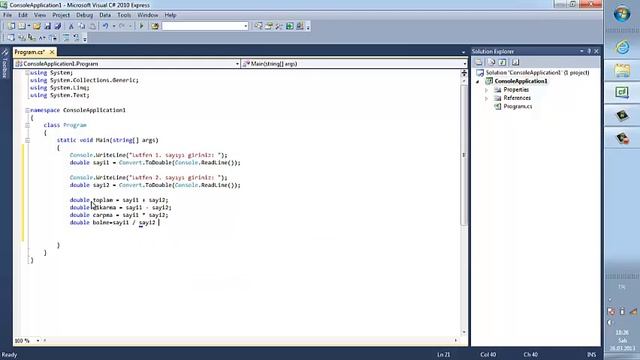The height and width of the screenshot is (360, 640).
Task: Open the Window menu
Action: click(147, 15)
